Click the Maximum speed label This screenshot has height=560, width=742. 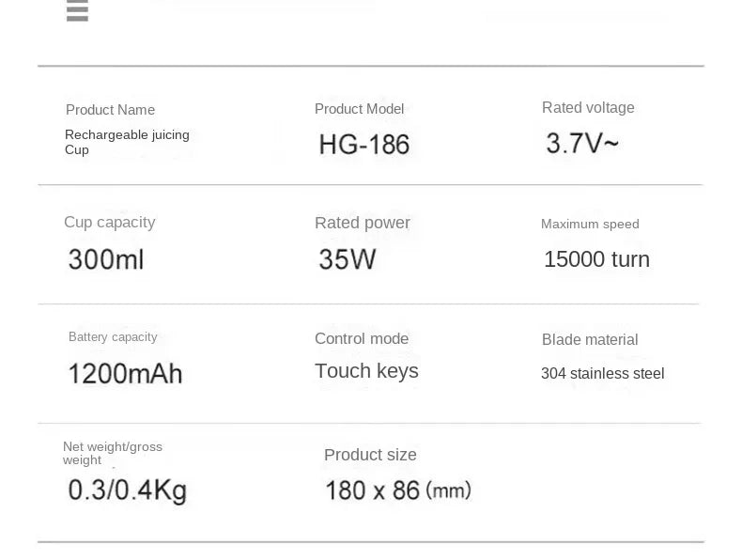(590, 224)
